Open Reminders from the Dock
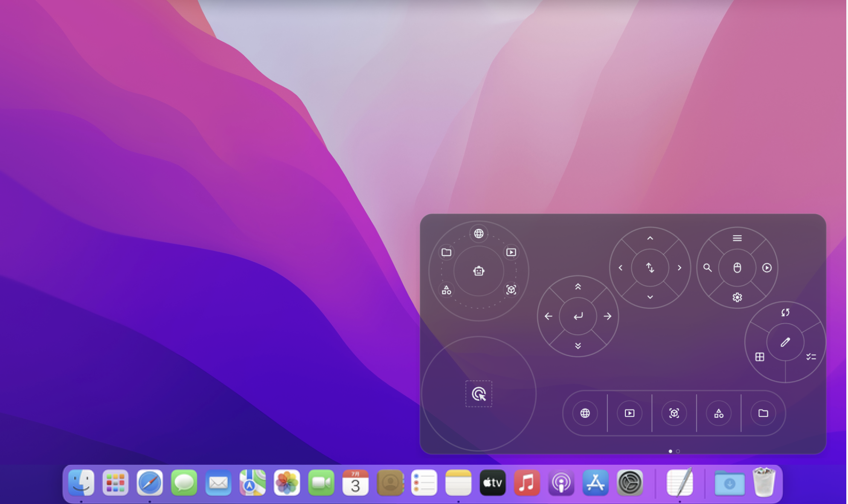Image resolution: width=848 pixels, height=504 pixels. click(424, 483)
